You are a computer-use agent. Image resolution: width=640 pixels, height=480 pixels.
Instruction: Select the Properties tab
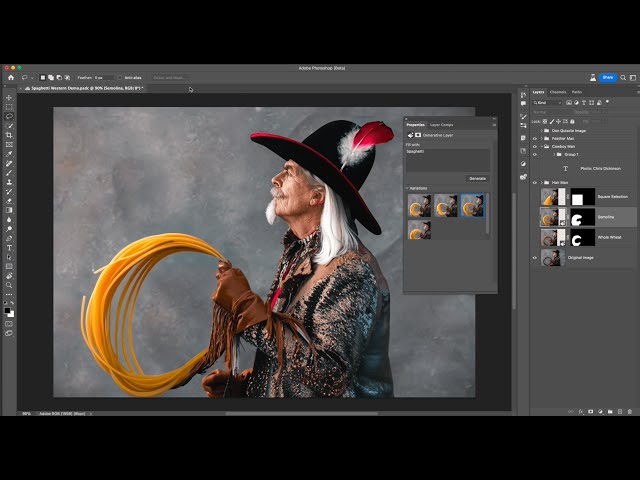click(416, 125)
